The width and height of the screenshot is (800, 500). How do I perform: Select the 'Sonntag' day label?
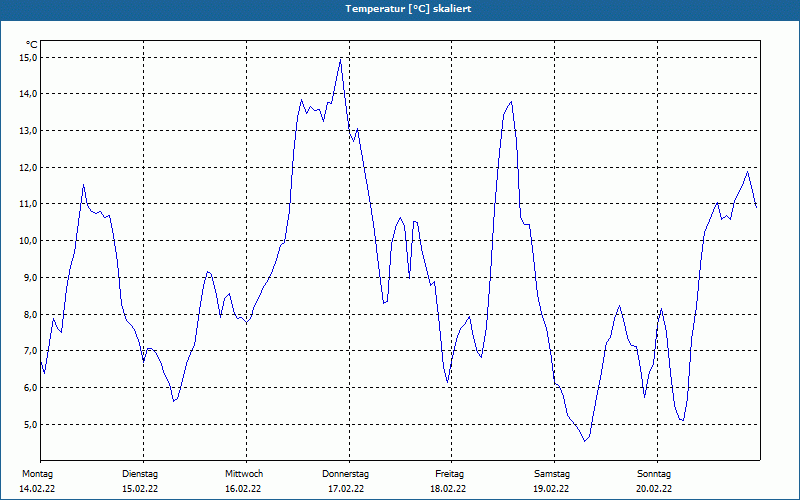(654, 474)
